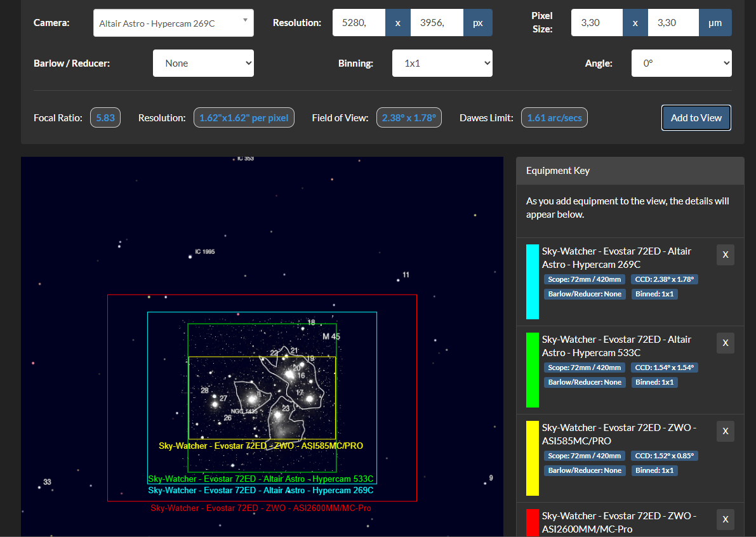The height and width of the screenshot is (537, 756).
Task: Click the NGC 1435 label in the sky map
Action: pyautogui.click(x=244, y=411)
